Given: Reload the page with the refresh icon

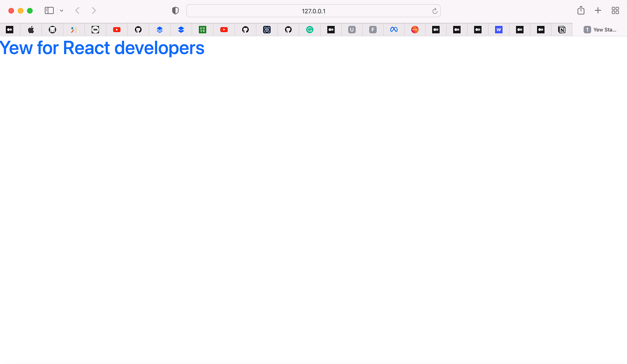Looking at the screenshot, I should 434,11.
